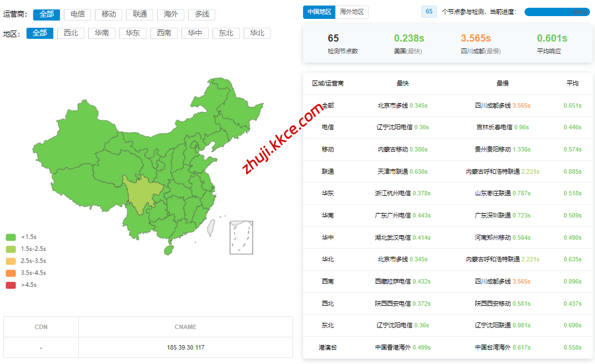Screen dimensions: 595x364
Task: Switch to the 中国地区 tab
Action: click(319, 12)
